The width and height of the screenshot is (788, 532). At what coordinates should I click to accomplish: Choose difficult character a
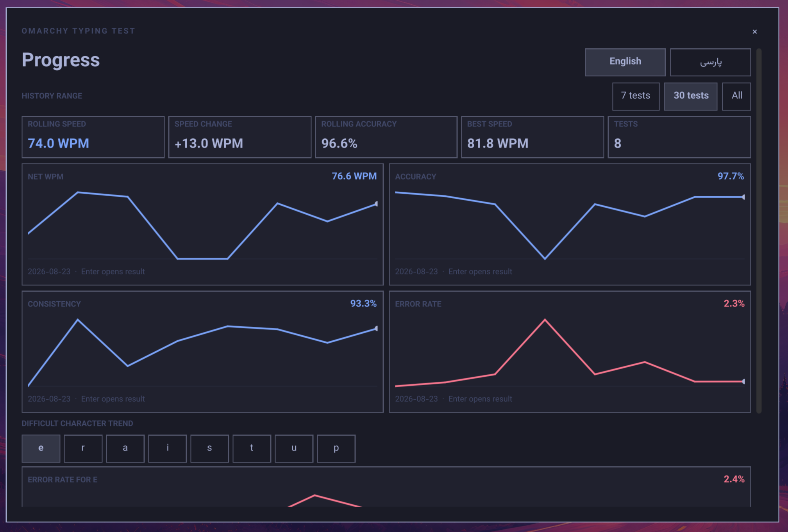click(x=125, y=448)
